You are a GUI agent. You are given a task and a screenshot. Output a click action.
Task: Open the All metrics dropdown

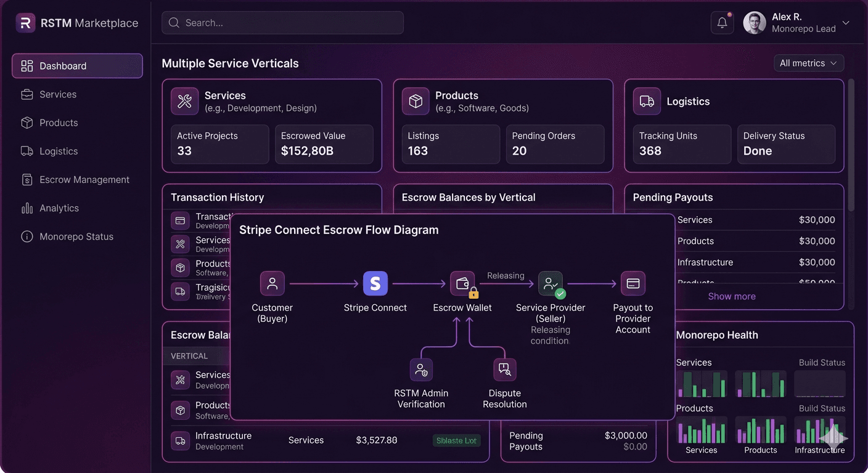809,63
